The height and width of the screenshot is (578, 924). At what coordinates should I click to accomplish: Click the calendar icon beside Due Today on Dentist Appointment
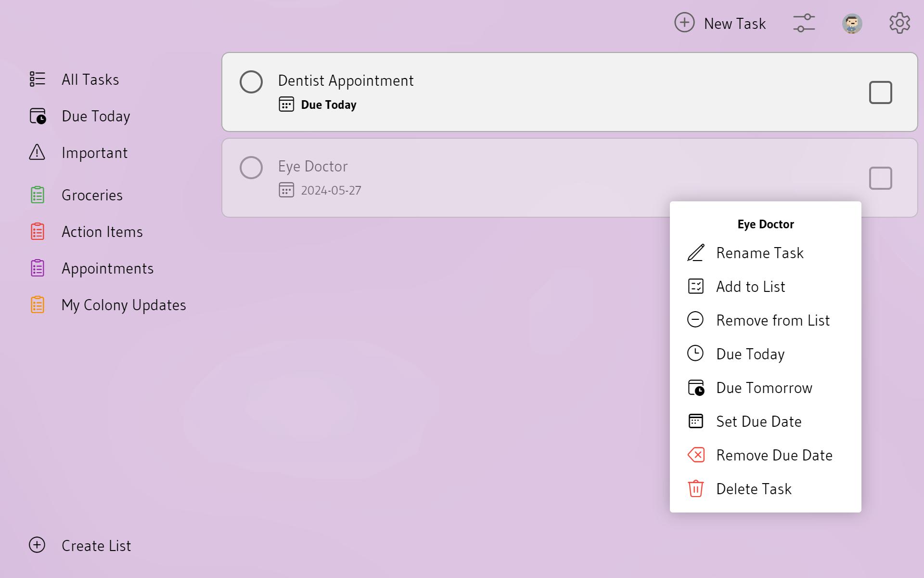tap(286, 104)
